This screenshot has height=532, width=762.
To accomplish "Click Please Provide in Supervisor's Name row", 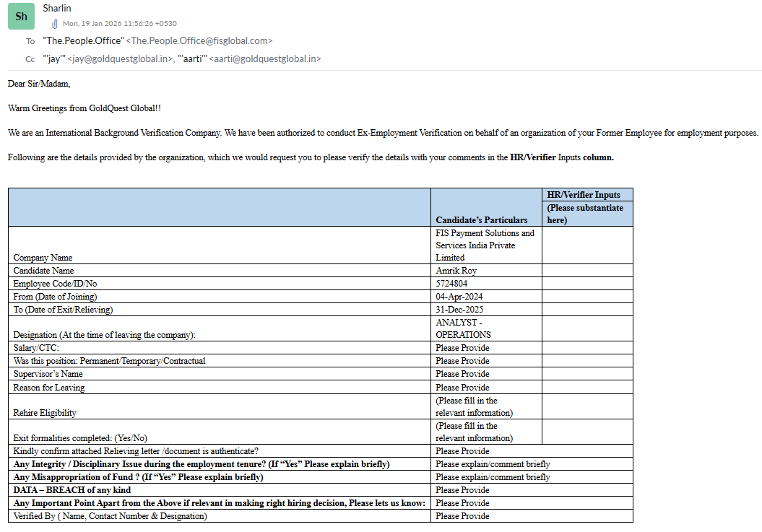I will pyautogui.click(x=462, y=374).
